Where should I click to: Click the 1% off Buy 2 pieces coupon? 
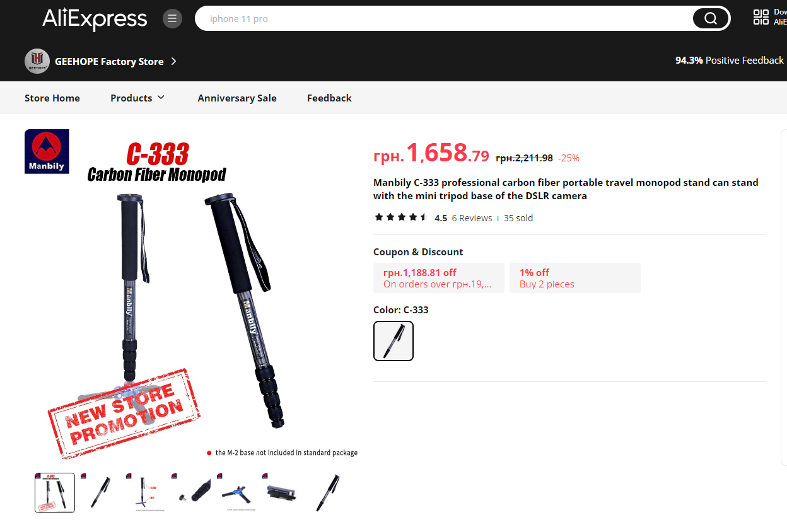coord(575,278)
